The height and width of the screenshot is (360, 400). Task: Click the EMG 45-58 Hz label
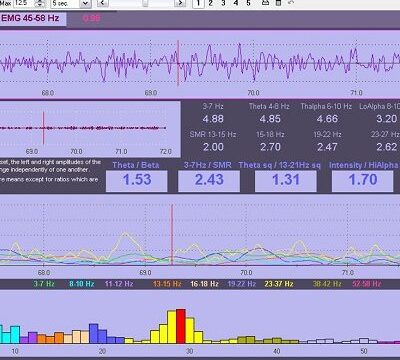(30, 18)
